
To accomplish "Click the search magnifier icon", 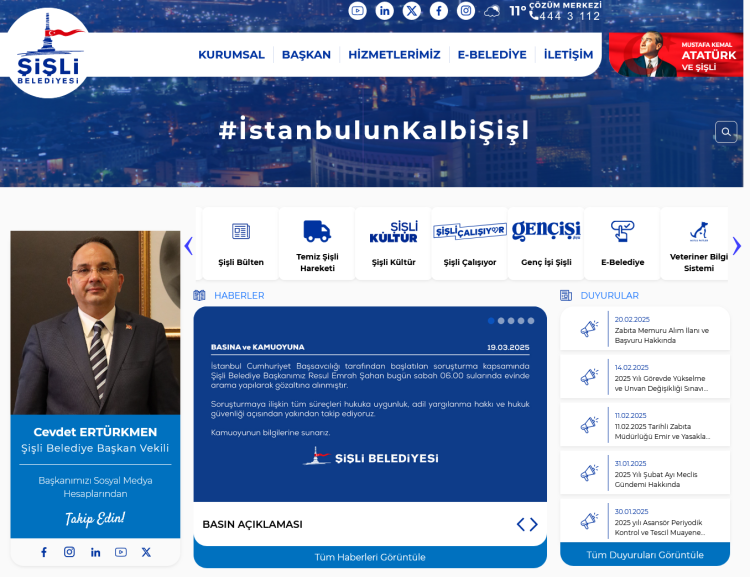I will [726, 132].
